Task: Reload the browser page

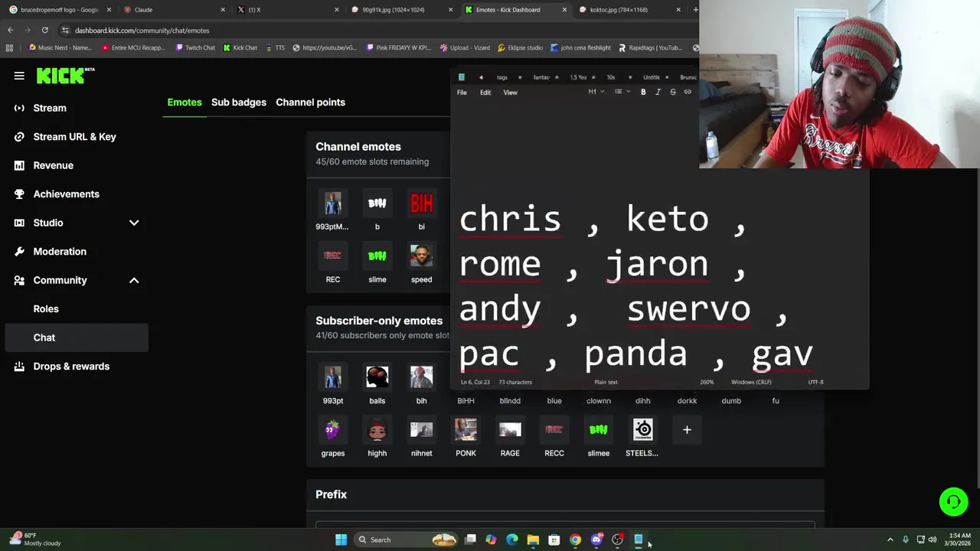Action: coord(44,30)
